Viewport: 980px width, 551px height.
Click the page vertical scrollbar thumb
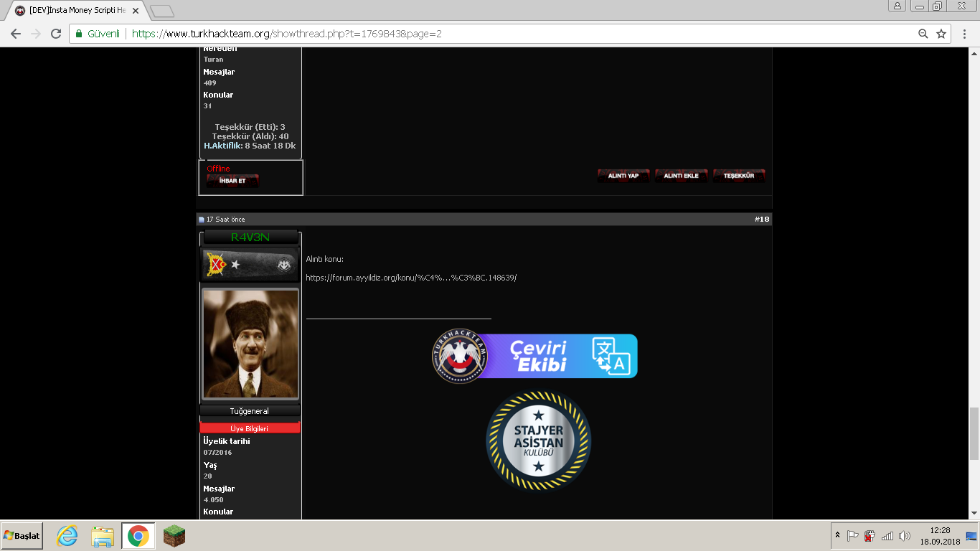974,433
